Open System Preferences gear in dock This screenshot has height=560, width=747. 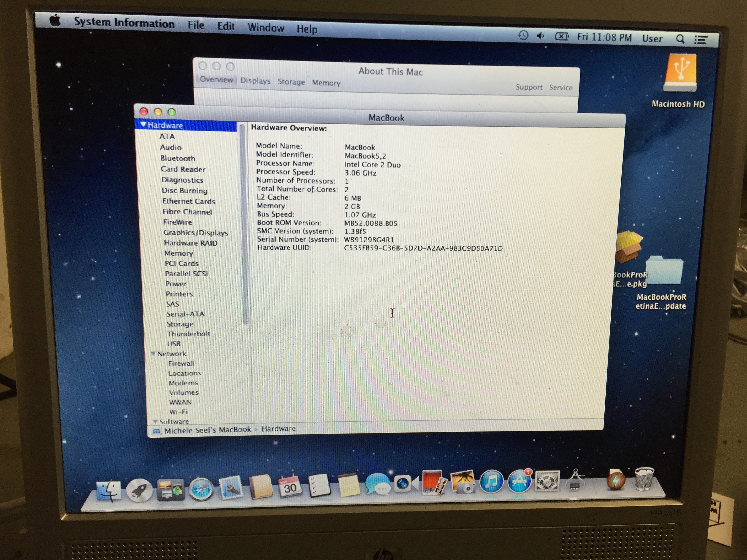coord(547,481)
